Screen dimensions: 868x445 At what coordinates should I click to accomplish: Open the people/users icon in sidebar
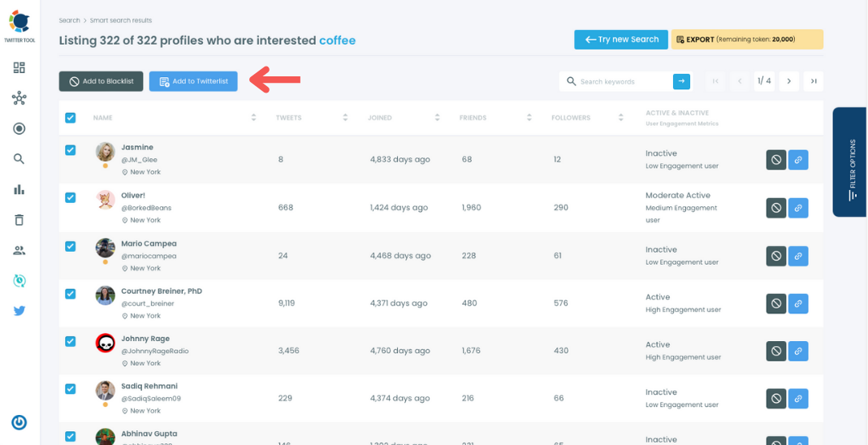19,251
